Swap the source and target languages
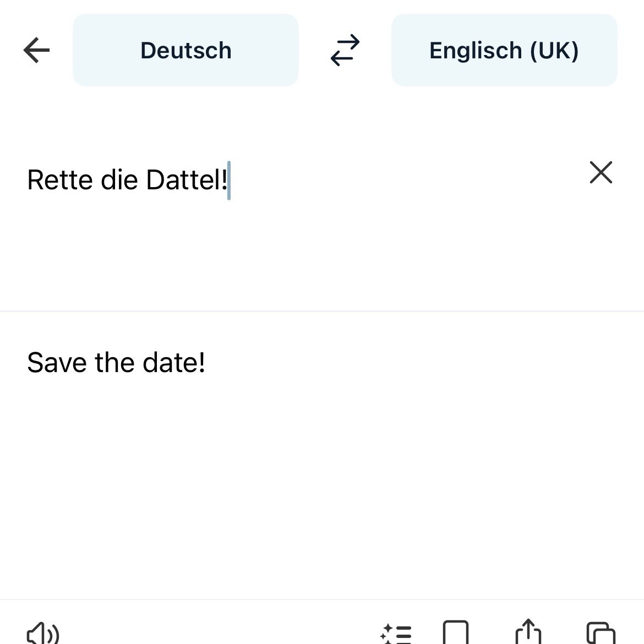The width and height of the screenshot is (644, 644). coord(345,50)
